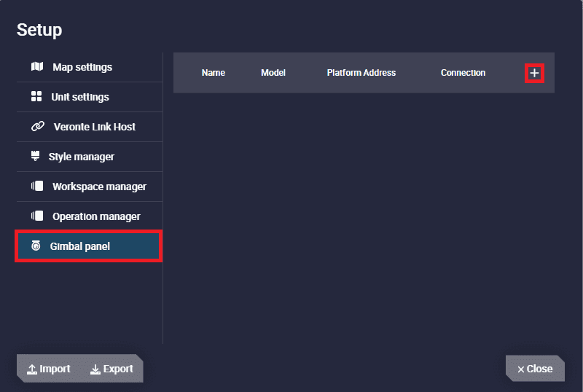
Task: Open the Map settings section
Action: pyautogui.click(x=90, y=67)
